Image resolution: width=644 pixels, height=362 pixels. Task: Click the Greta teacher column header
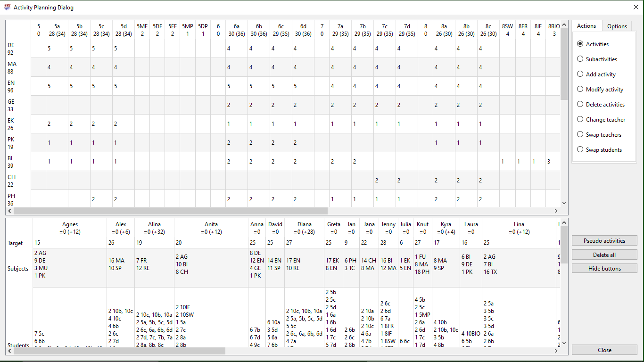coord(334,228)
